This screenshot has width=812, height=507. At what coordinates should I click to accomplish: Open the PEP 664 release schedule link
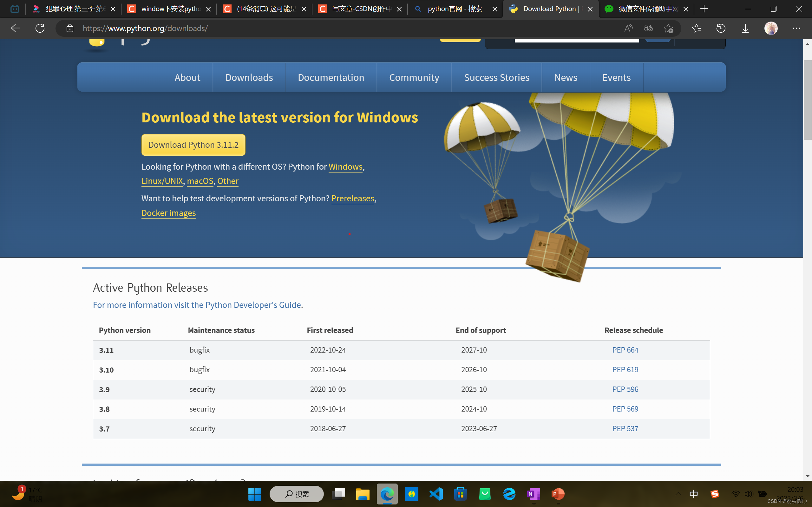pos(625,350)
